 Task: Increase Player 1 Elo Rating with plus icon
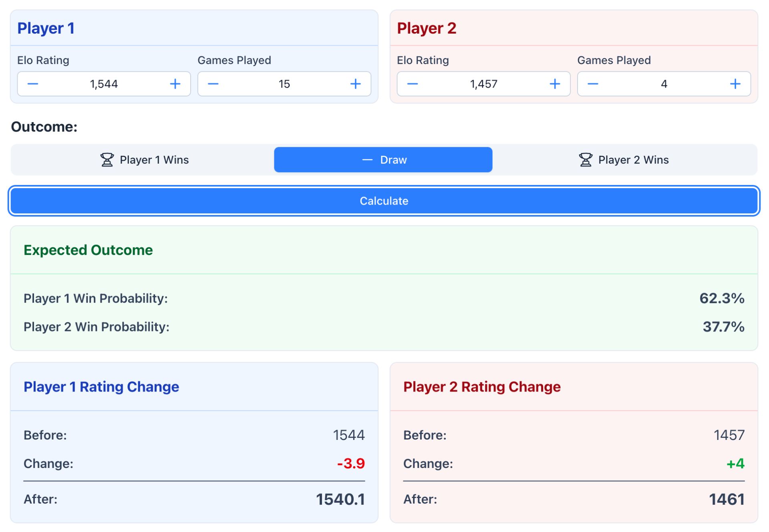click(175, 84)
